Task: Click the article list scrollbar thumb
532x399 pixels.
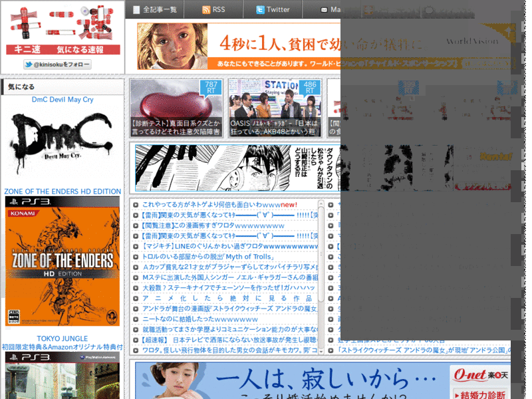Action: click(x=321, y=255)
